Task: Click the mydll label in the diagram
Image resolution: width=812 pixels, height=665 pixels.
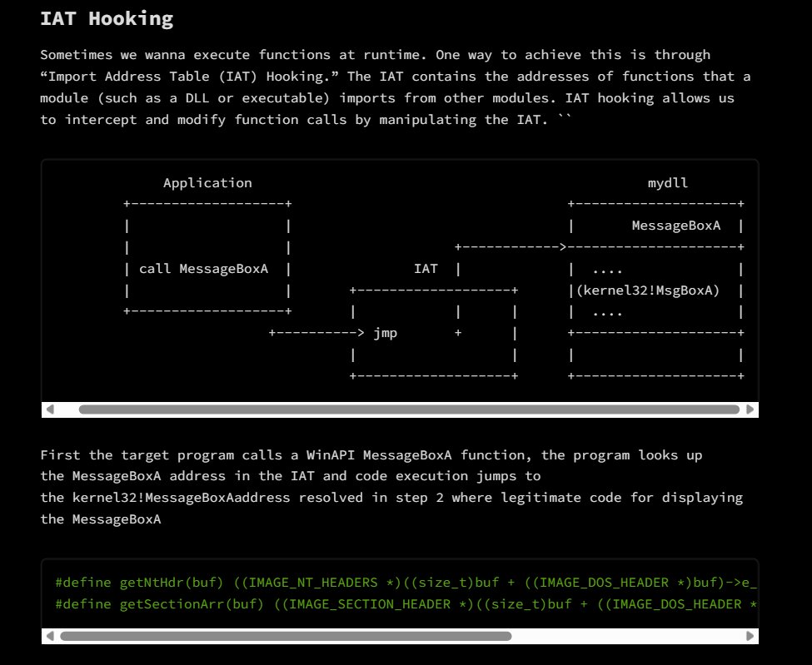Action: [x=668, y=182]
